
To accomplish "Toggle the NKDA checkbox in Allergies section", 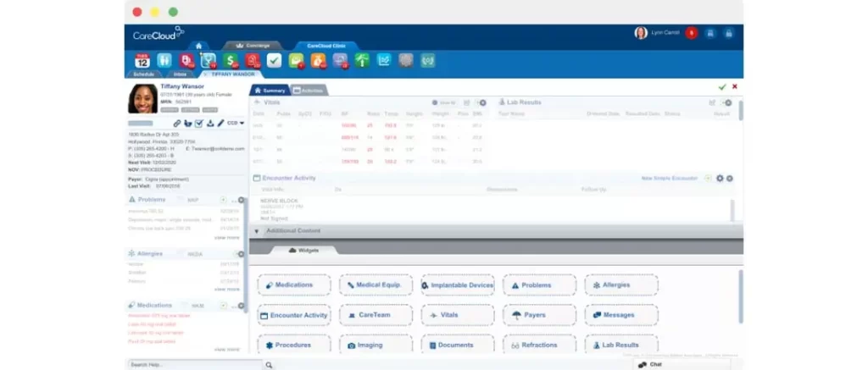I will coord(181,254).
